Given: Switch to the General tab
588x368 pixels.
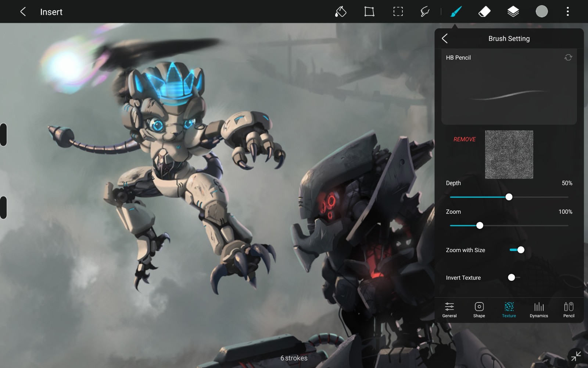Looking at the screenshot, I should coord(449,310).
